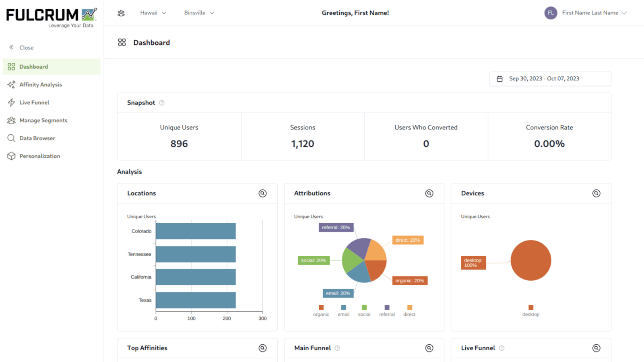
Task: Expand the Binsville dropdown
Action: click(x=199, y=12)
